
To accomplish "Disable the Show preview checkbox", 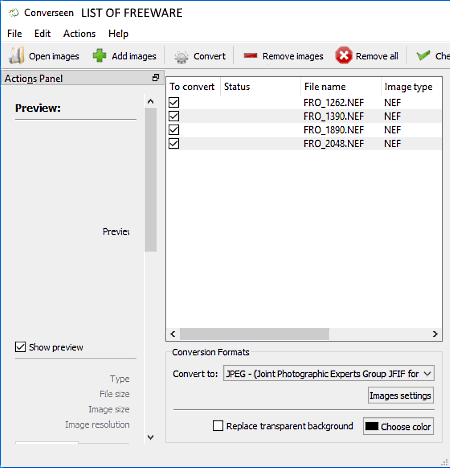I will (20, 347).
